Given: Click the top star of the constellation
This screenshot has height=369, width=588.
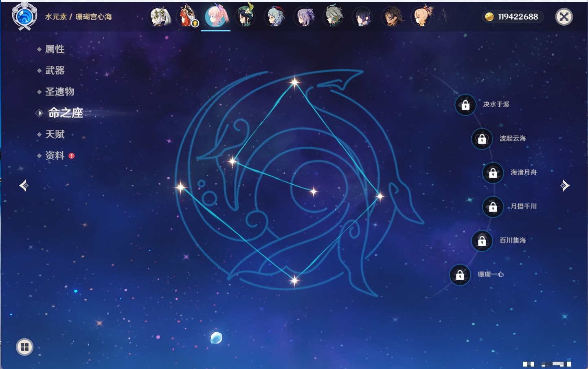Looking at the screenshot, I should pos(294,82).
